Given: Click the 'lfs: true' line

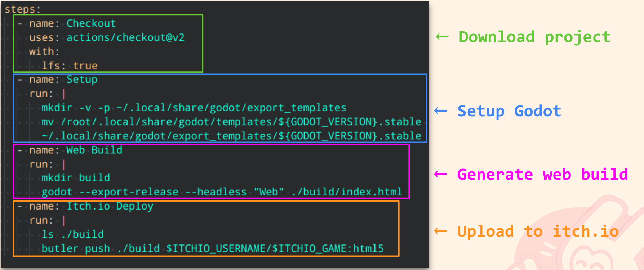Looking at the screenshot, I should click(x=70, y=66).
